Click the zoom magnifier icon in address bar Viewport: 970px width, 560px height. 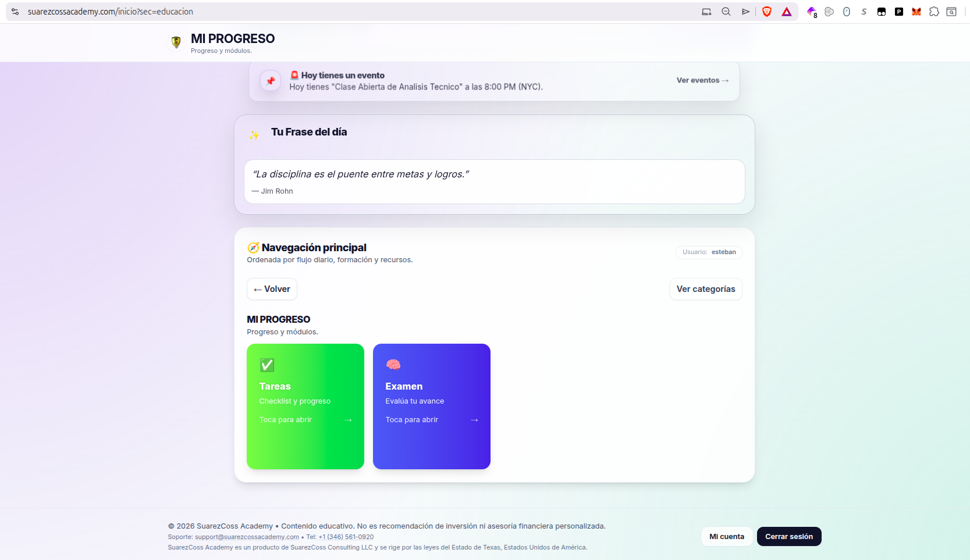coord(726,12)
